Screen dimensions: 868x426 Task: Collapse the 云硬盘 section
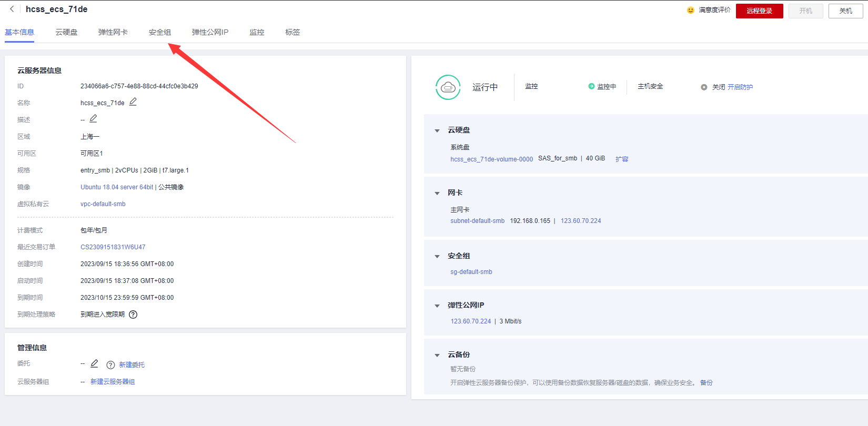pyautogui.click(x=437, y=130)
